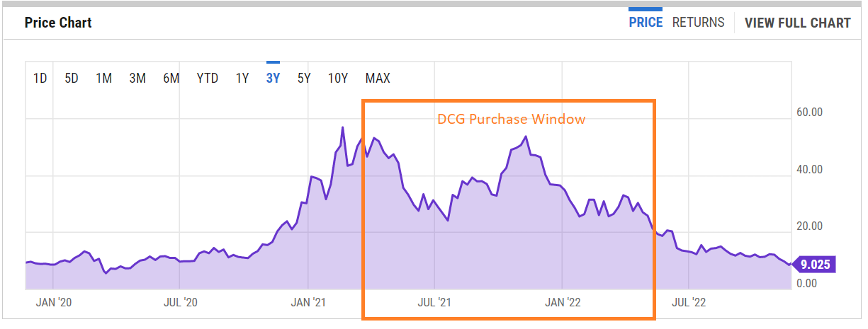
Task: Click the 9.025 current price tag
Action: (x=815, y=265)
